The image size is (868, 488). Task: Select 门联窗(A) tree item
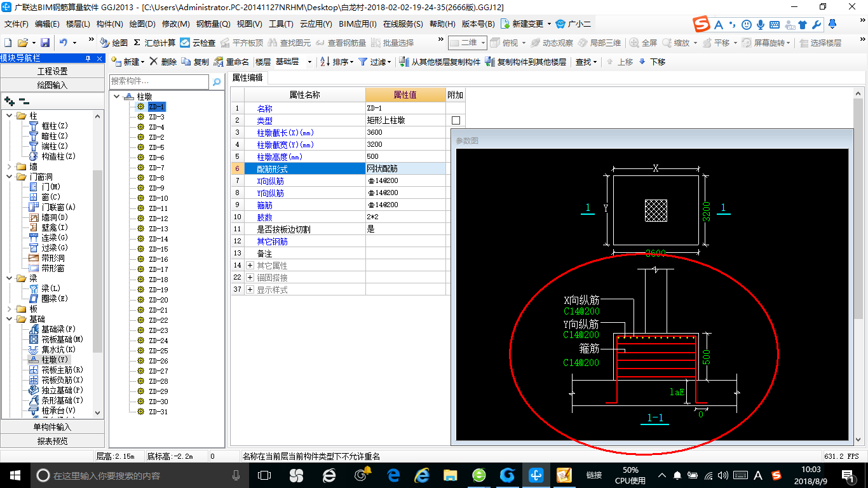(58, 207)
